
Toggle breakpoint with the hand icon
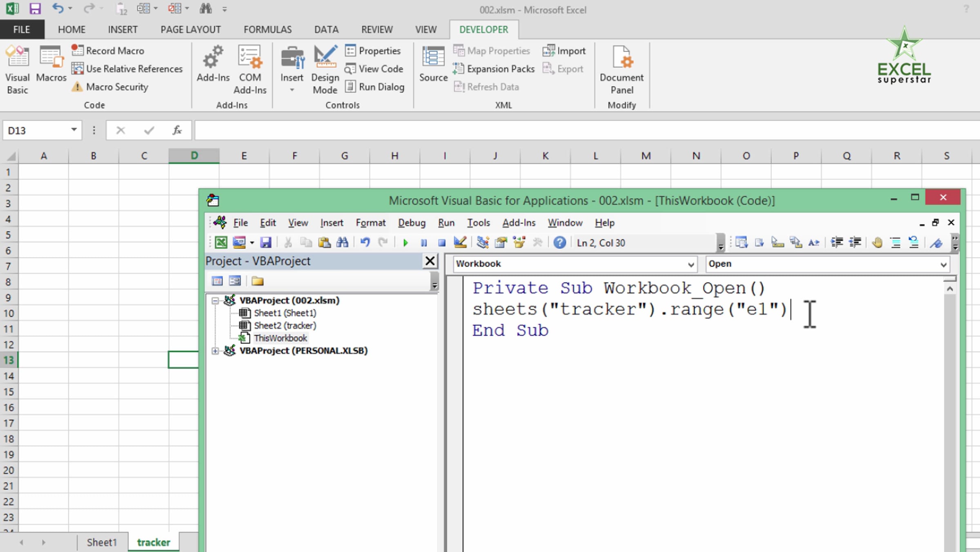[877, 243]
